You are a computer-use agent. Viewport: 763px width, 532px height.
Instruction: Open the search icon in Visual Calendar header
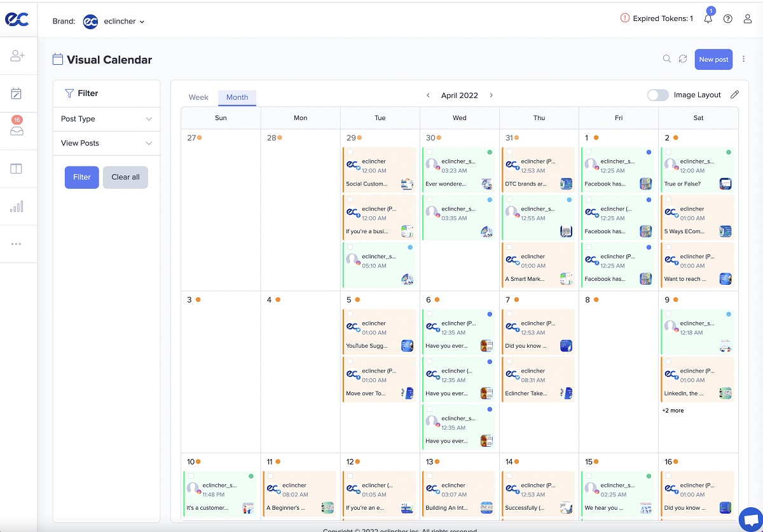tap(666, 58)
